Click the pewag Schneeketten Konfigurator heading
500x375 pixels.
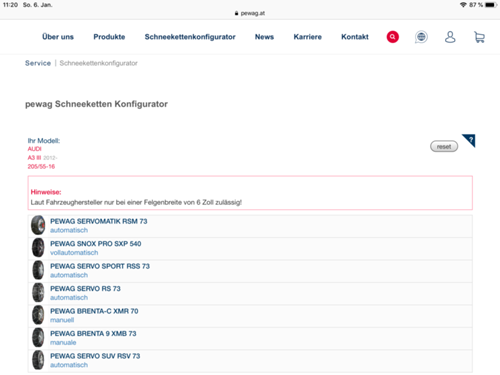point(96,104)
